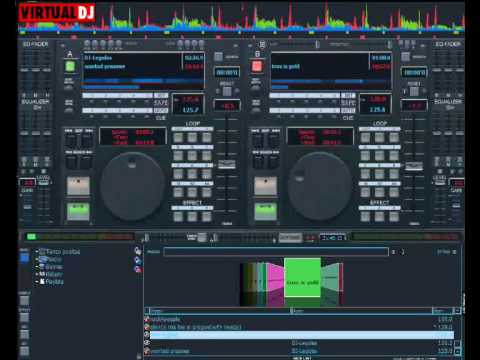
Task: Click the left EQ FADER panel title
Action: click(36, 44)
